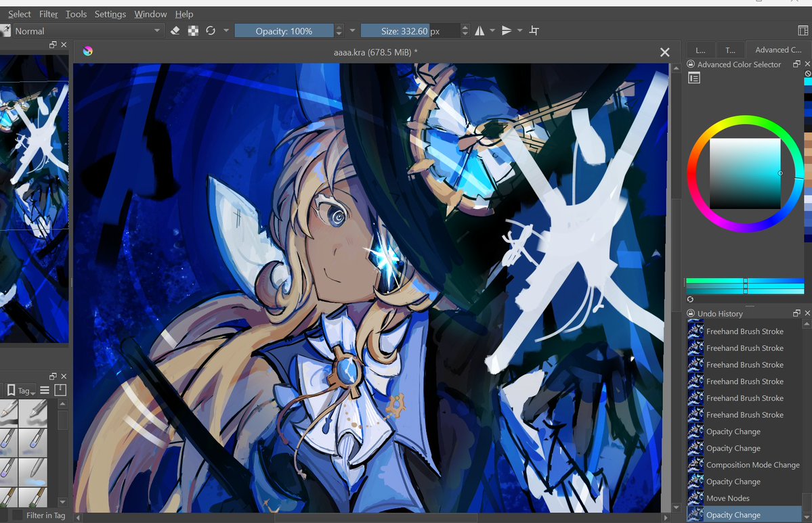Open the Window menu
The image size is (812, 523).
[151, 14]
